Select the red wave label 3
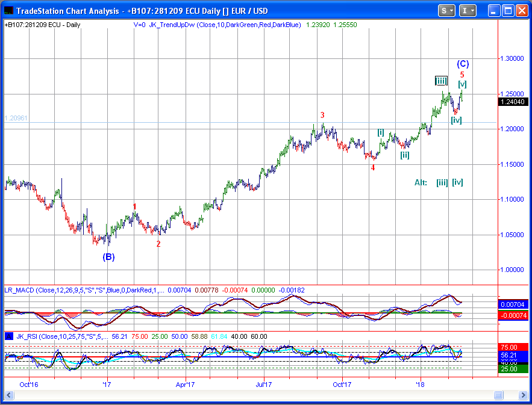The height and width of the screenshot is (405, 532). (323, 115)
